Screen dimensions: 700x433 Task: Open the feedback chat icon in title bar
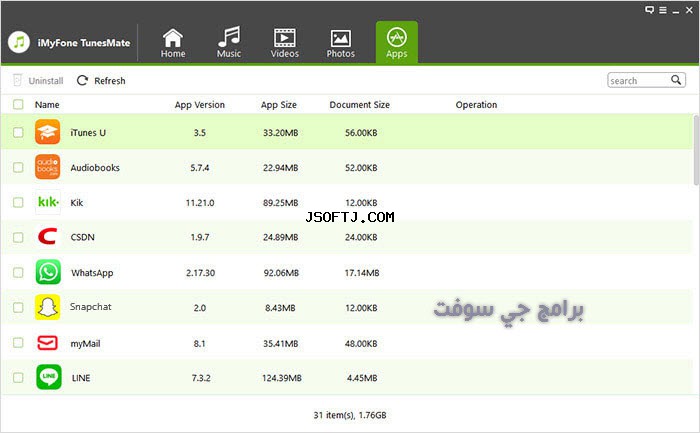point(650,10)
